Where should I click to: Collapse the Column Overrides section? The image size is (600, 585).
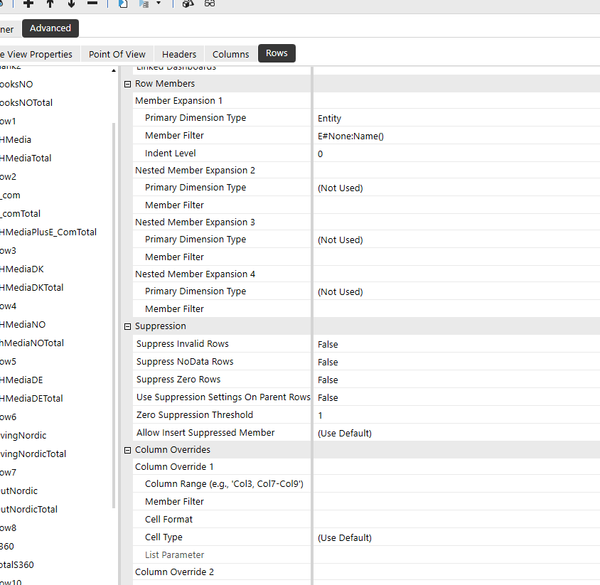127,451
